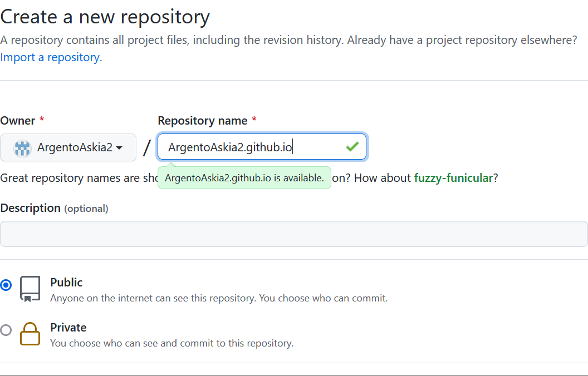Click the Owner label
Viewport: 588px width, 376px height.
click(x=18, y=121)
